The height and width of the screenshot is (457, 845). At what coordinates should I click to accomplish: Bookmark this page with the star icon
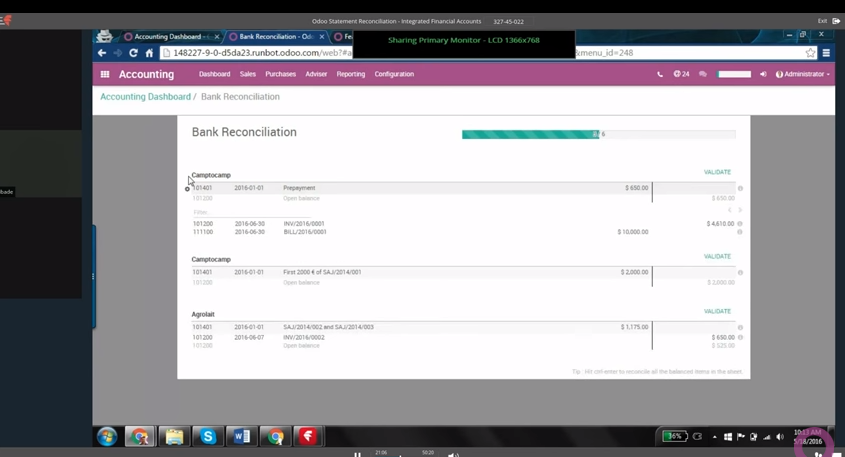tap(810, 53)
